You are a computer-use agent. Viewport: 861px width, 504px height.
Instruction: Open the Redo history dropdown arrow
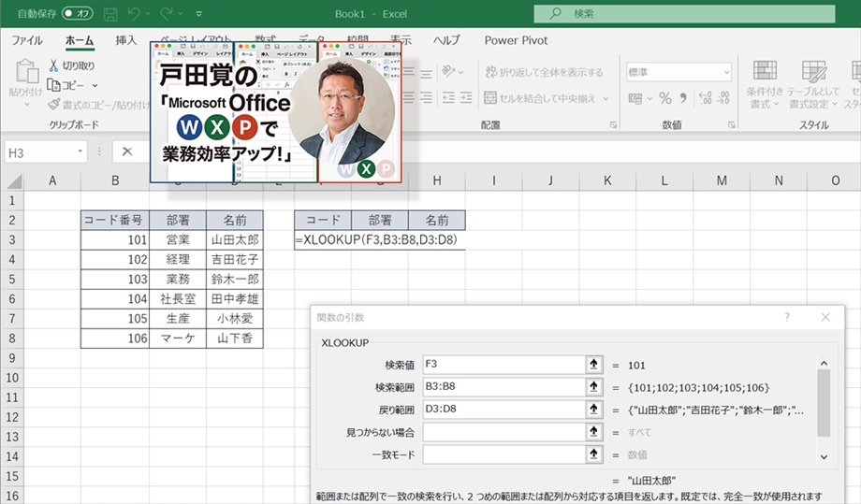click(180, 14)
